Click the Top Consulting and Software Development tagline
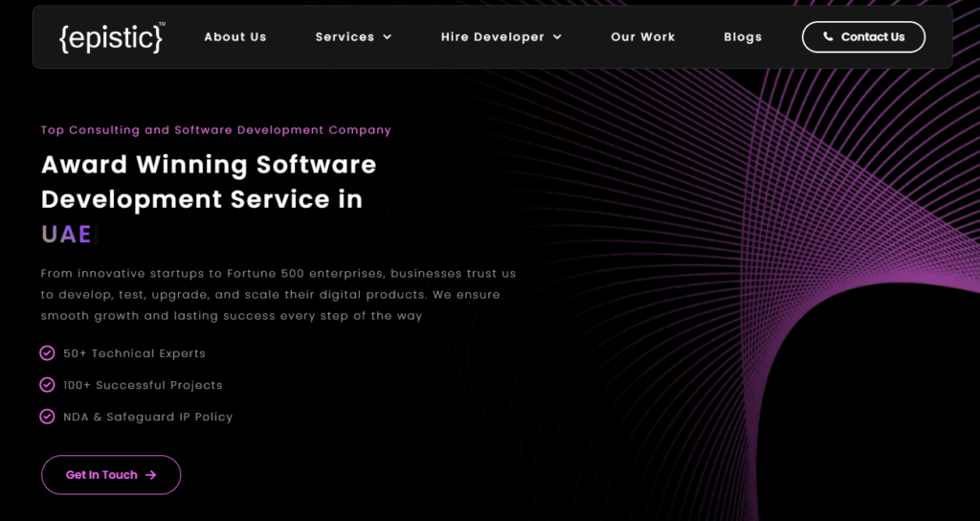980x521 pixels. pos(216,130)
